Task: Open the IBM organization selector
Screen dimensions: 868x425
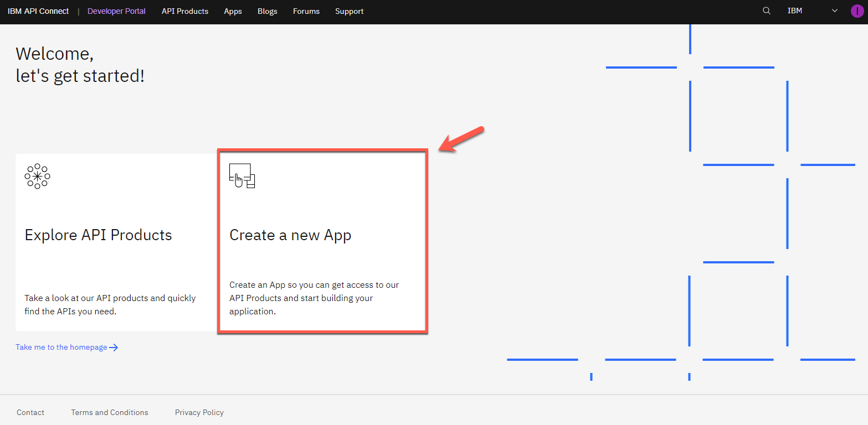Action: coord(795,11)
